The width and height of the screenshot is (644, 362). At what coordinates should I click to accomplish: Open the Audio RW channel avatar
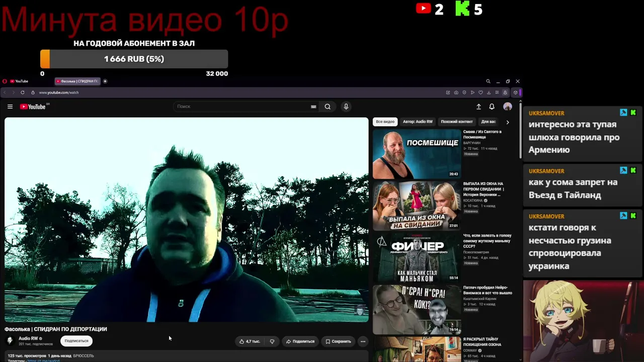(x=10, y=340)
